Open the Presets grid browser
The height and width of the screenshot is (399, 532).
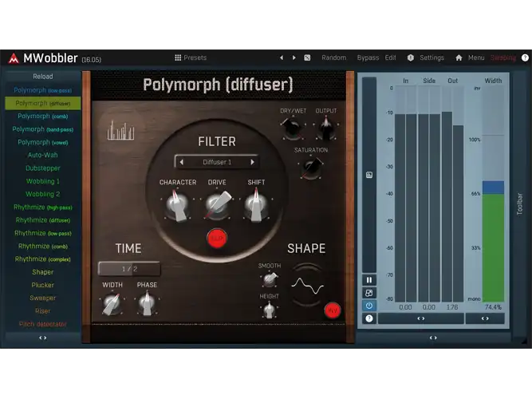coord(191,57)
